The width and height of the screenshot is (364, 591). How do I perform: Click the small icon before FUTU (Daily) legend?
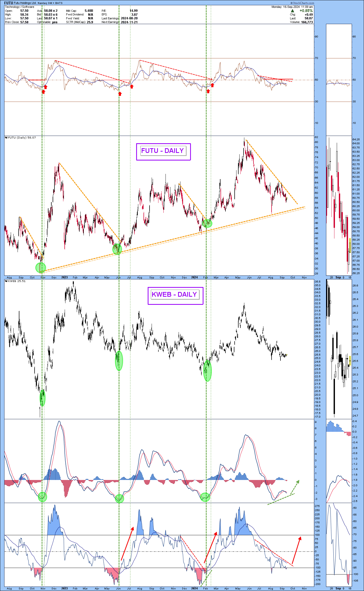6,137
